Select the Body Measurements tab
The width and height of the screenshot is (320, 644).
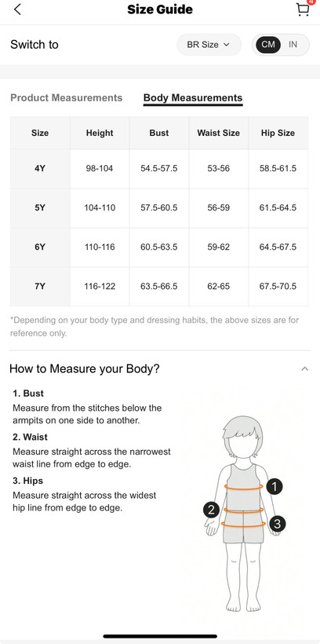pyautogui.click(x=193, y=98)
